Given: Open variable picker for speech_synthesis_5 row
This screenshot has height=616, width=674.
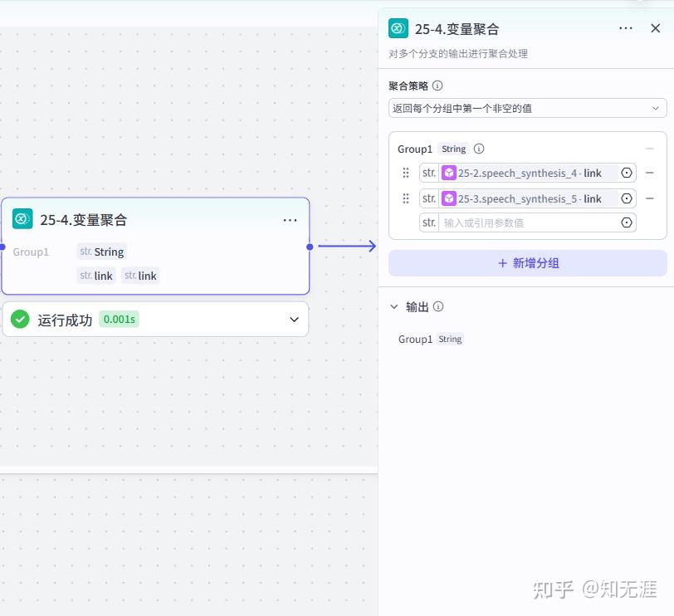Looking at the screenshot, I should point(627,198).
